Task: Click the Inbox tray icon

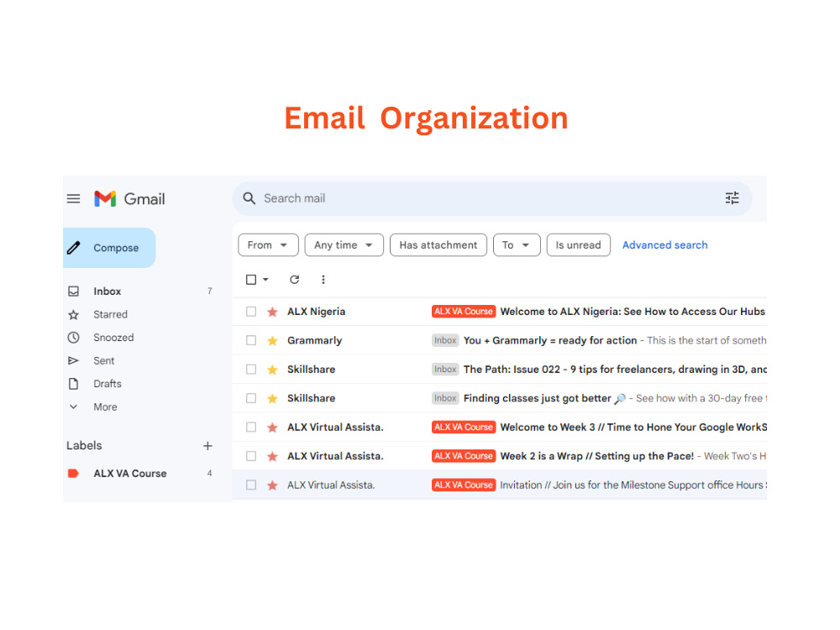Action: [x=73, y=291]
